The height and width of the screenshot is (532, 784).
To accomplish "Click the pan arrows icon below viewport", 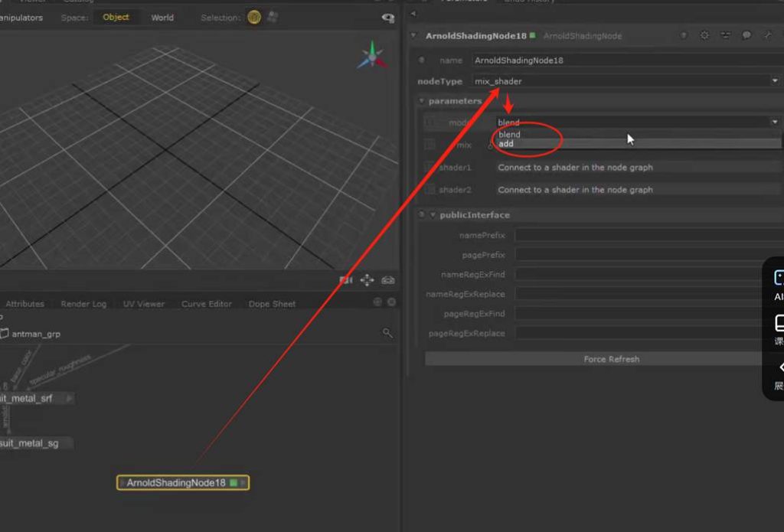I will pos(367,280).
